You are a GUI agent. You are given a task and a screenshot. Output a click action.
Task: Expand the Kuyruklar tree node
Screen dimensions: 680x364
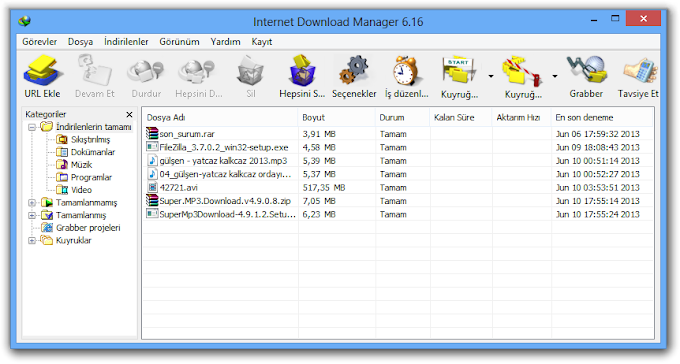[32, 240]
